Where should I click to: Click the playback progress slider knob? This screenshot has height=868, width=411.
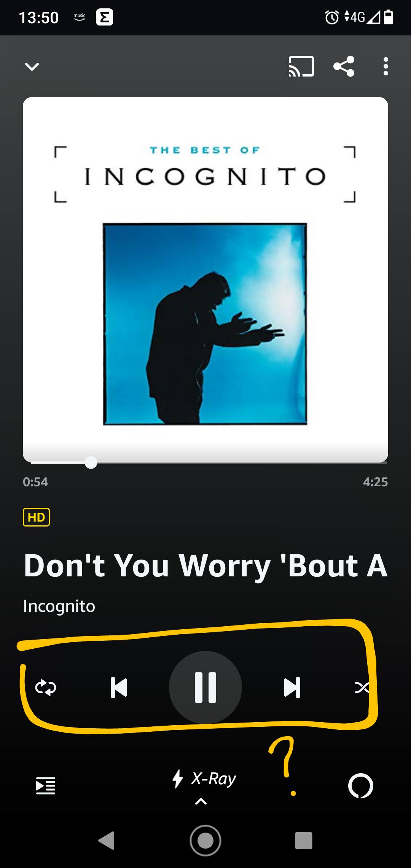[91, 463]
